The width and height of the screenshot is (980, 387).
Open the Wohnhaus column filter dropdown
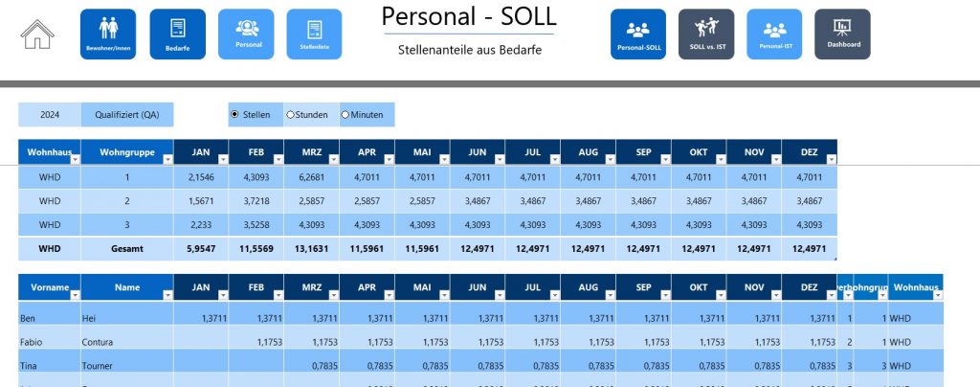[74, 160]
